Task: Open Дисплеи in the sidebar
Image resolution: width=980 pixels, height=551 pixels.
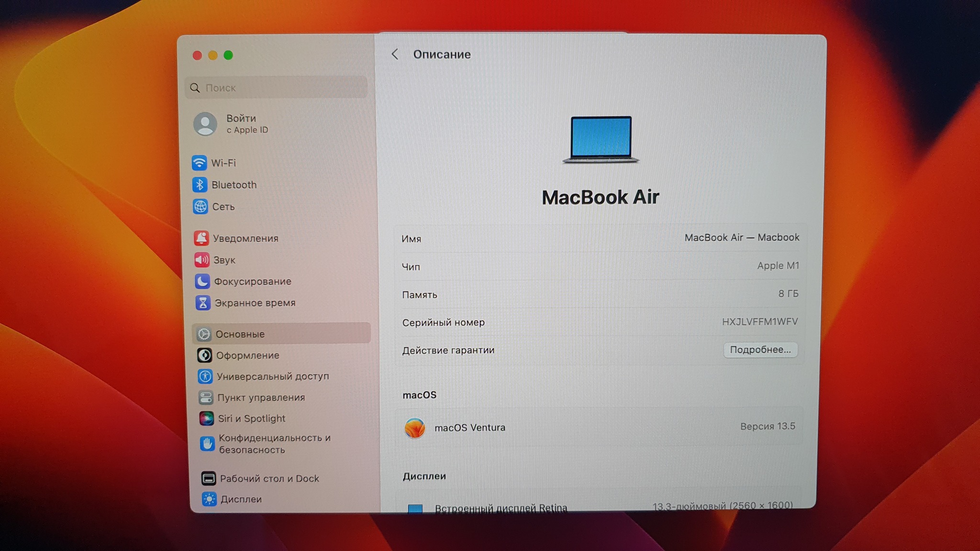Action: (x=241, y=499)
